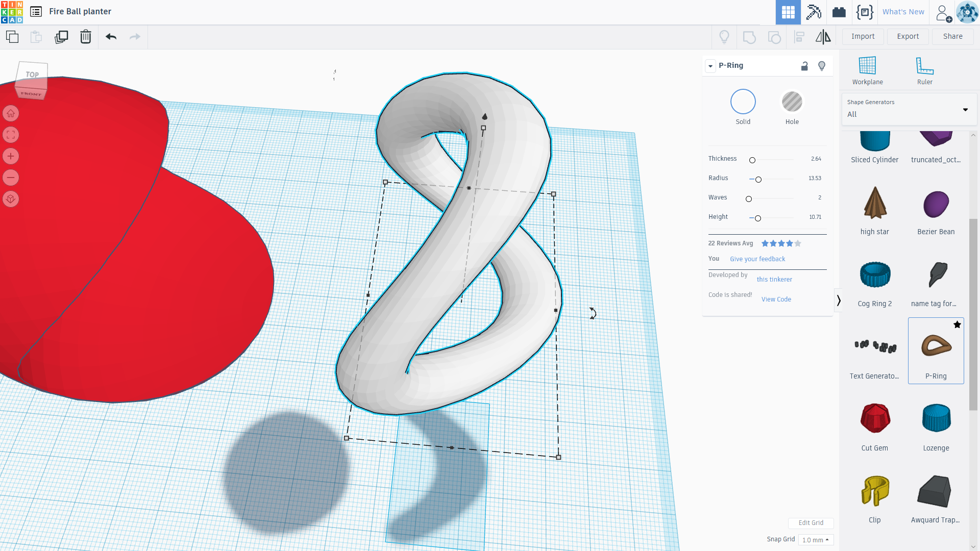This screenshot has height=551, width=980.
Task: Click the invite collaborator icon
Action: click(944, 13)
